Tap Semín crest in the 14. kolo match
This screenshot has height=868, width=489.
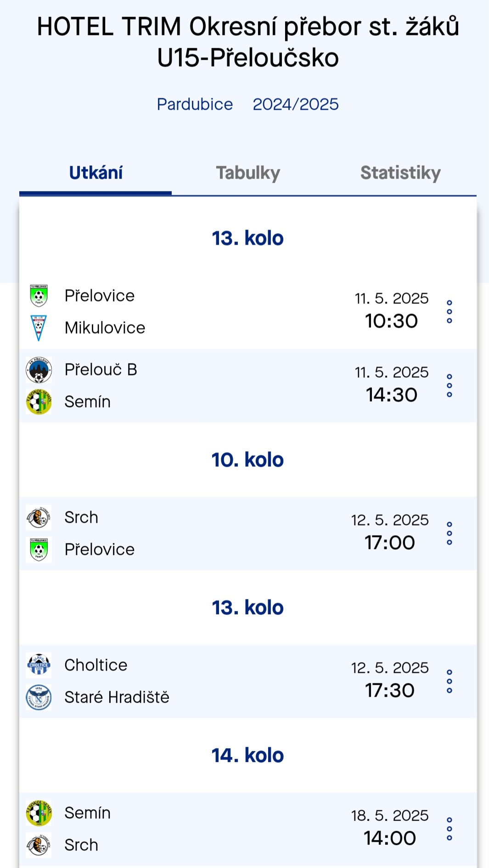click(39, 813)
